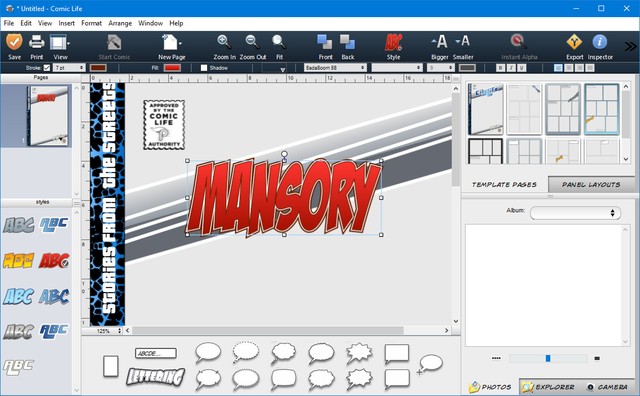
Task: Switch to the Template Pages tab
Action: click(x=504, y=185)
